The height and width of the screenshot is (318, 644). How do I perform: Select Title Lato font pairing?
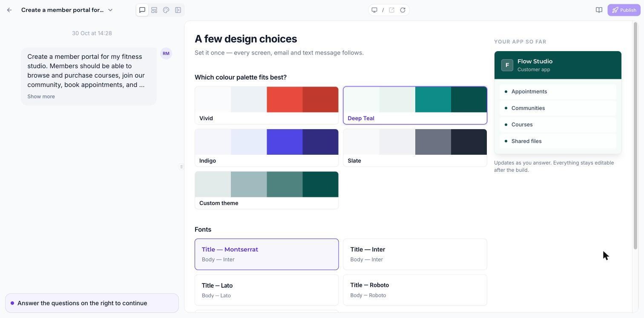pyautogui.click(x=267, y=290)
